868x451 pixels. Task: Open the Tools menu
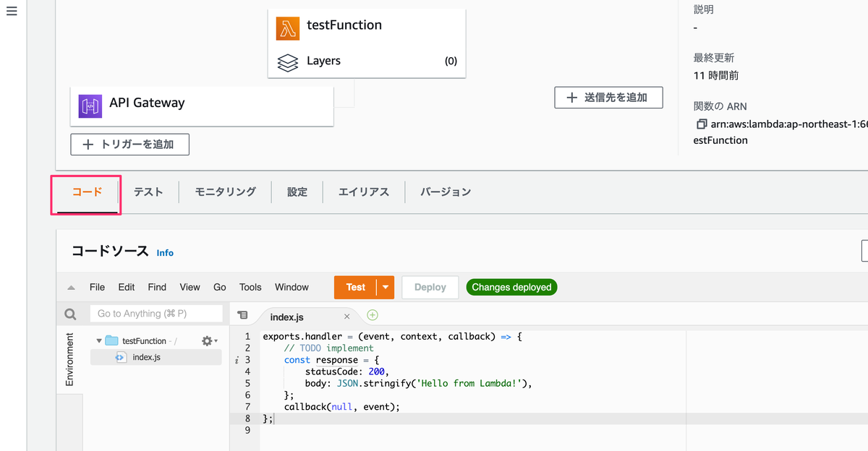250,287
